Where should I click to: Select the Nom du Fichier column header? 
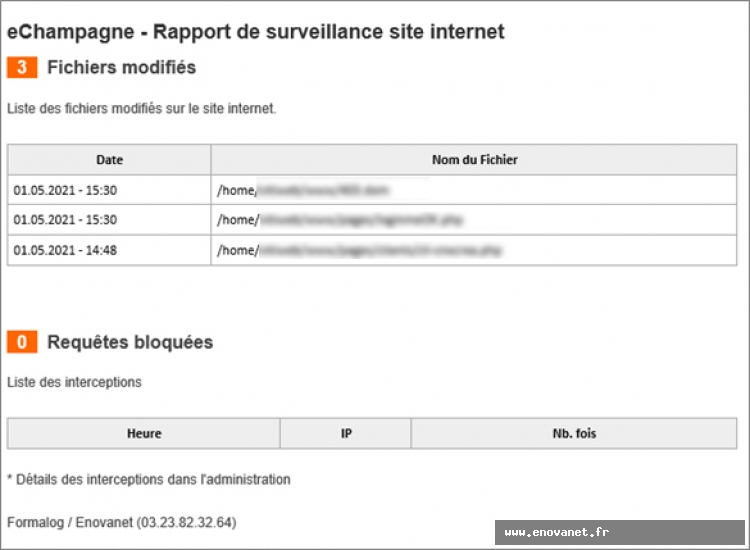(x=474, y=160)
